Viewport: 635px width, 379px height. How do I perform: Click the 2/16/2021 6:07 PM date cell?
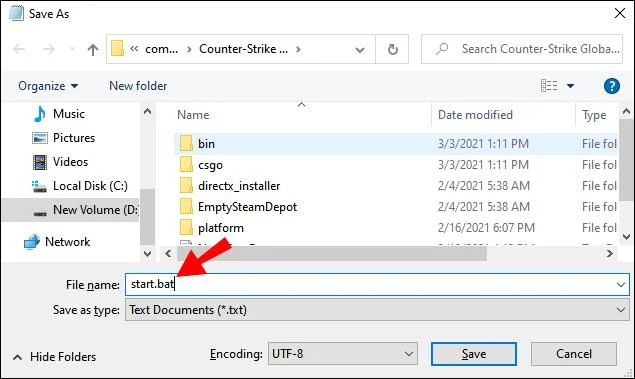[486, 228]
